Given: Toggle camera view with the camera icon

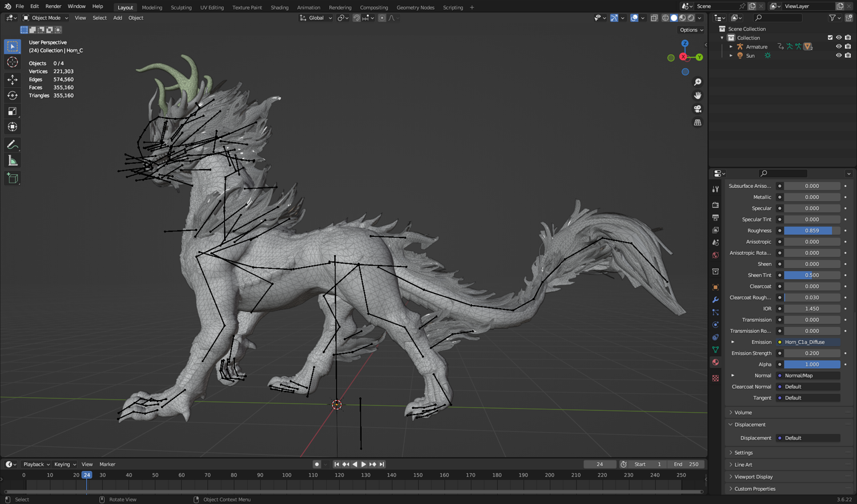Looking at the screenshot, I should (x=698, y=109).
